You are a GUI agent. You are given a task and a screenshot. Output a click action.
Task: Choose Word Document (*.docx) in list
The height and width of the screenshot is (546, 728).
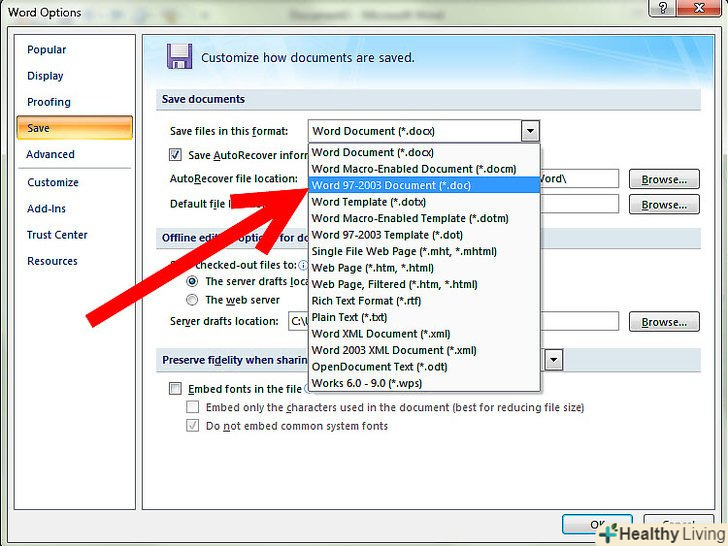(x=424, y=152)
